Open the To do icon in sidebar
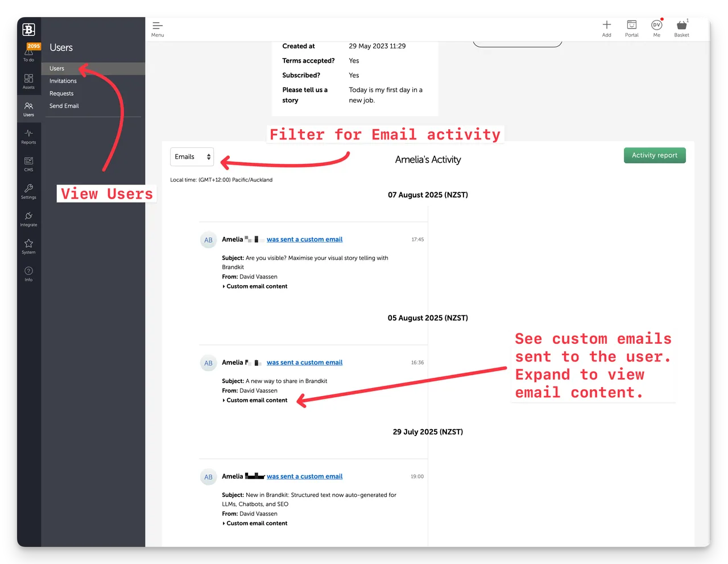Viewport: 728px width, 564px height. (x=28, y=53)
